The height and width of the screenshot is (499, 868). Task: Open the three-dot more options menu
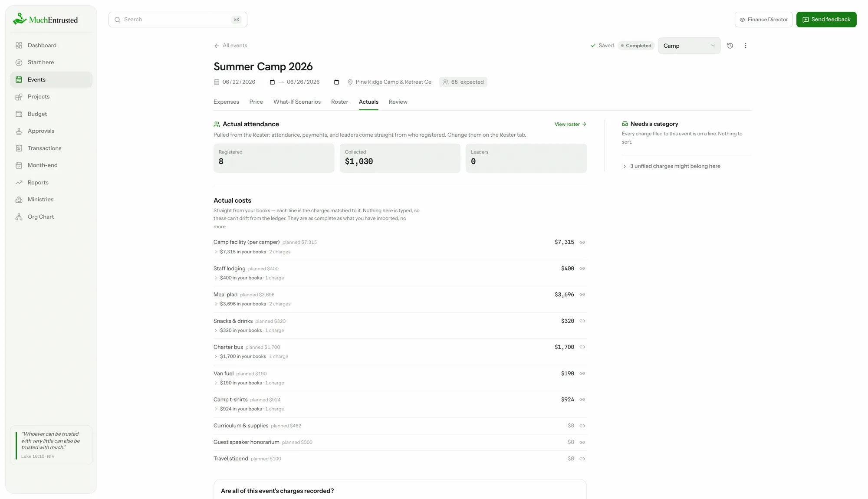pyautogui.click(x=746, y=46)
